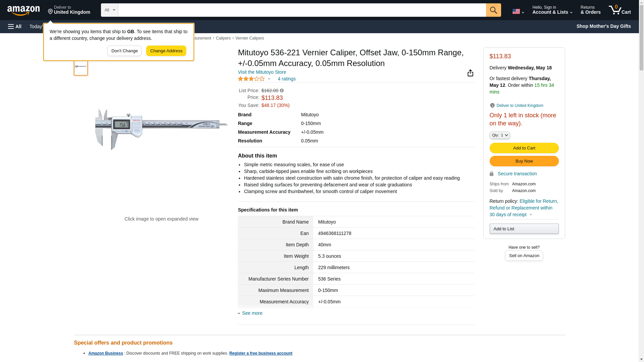This screenshot has width=644, height=362.
Task: Click the Buy Now button
Action: [x=524, y=161]
